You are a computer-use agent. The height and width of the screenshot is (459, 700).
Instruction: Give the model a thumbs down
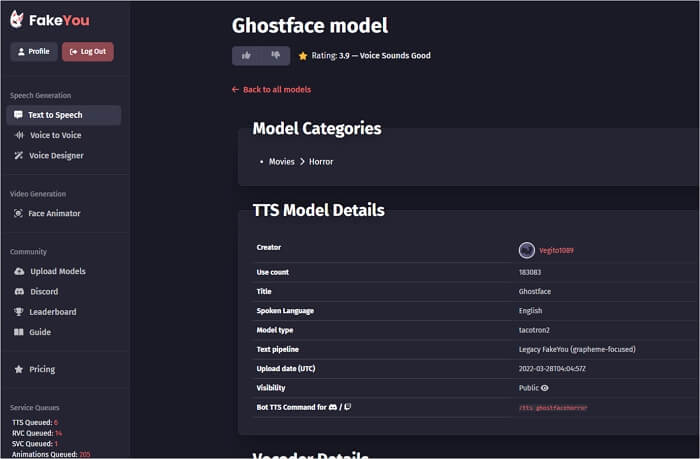point(275,56)
